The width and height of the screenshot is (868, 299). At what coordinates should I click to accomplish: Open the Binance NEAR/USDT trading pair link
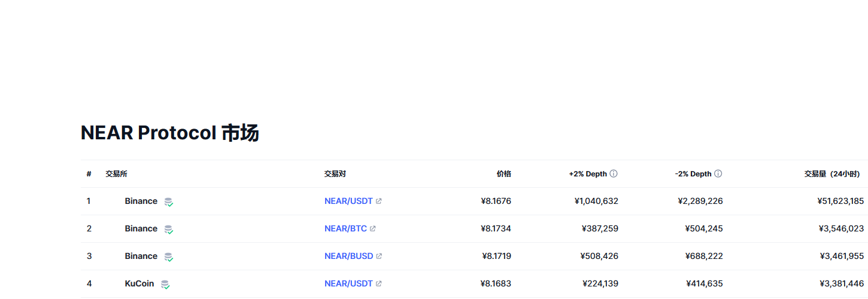[348, 202]
